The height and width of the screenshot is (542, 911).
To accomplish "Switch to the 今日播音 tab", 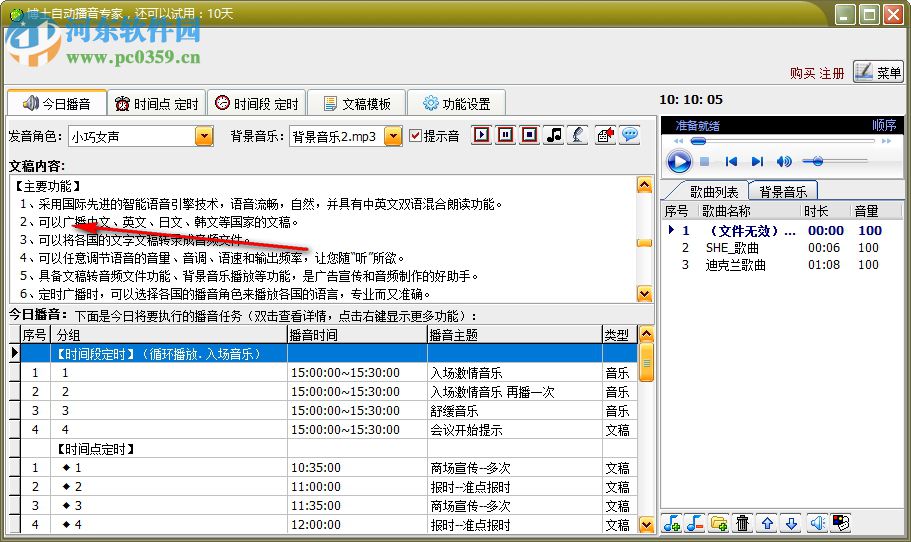I will [x=57, y=104].
